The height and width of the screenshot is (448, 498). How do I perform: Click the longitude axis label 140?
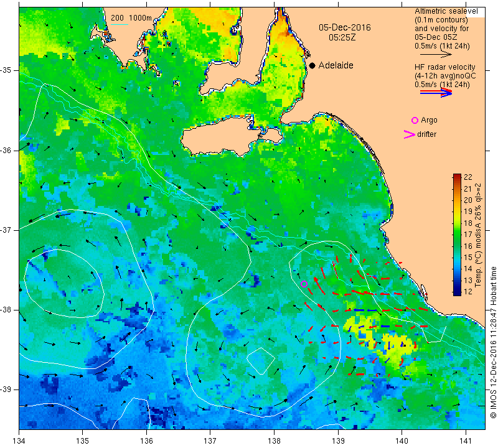pyautogui.click(x=402, y=441)
